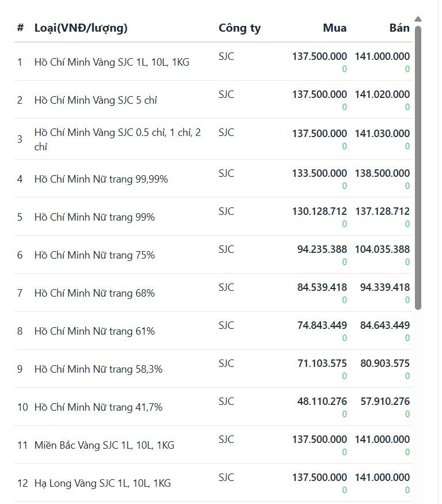Image resolution: width=442 pixels, height=504 pixels.
Task: Select Hạ Long Vàng SJC row
Action: point(213,483)
